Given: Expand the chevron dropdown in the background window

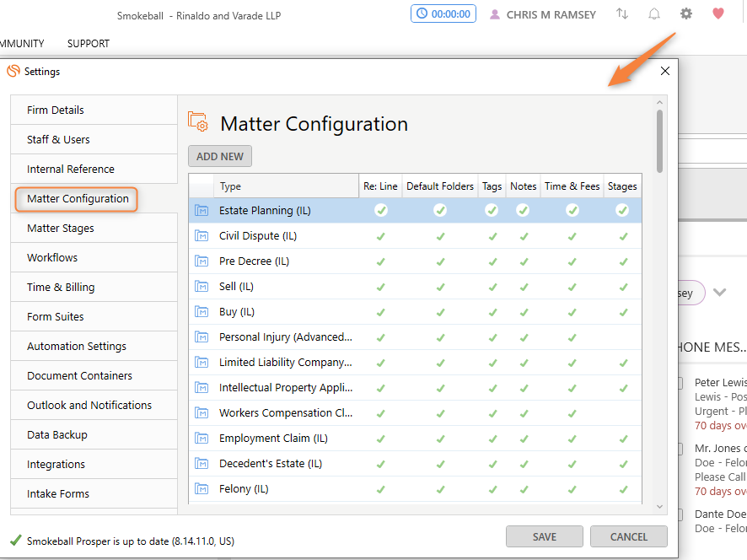Looking at the screenshot, I should pos(719,292).
